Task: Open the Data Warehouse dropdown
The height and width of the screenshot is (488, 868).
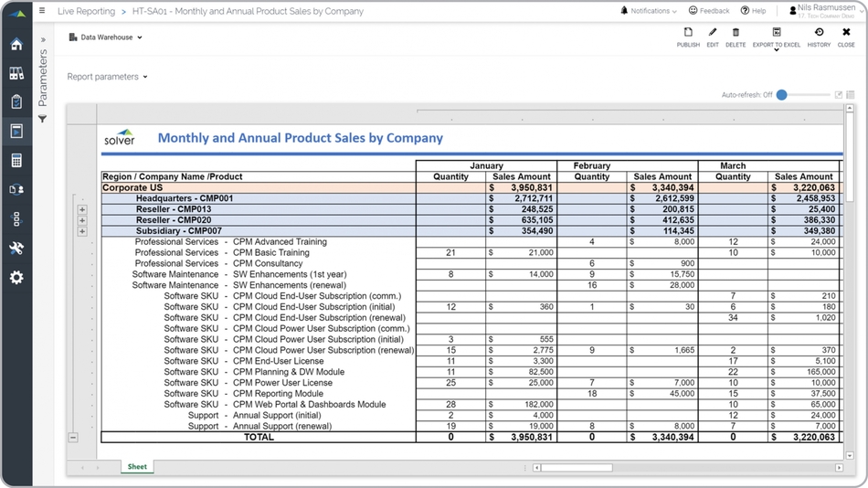Action: (x=106, y=37)
